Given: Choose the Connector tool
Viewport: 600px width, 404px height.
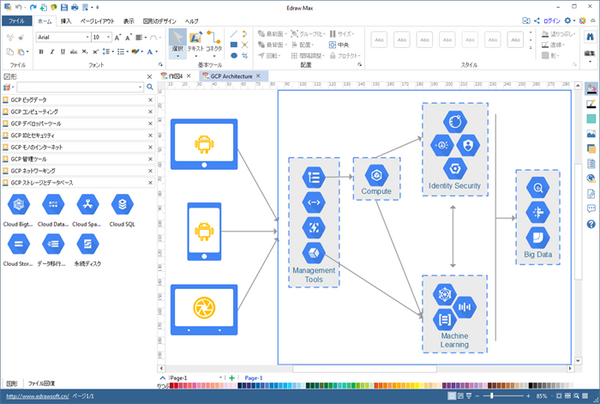Looking at the screenshot, I should [x=214, y=43].
